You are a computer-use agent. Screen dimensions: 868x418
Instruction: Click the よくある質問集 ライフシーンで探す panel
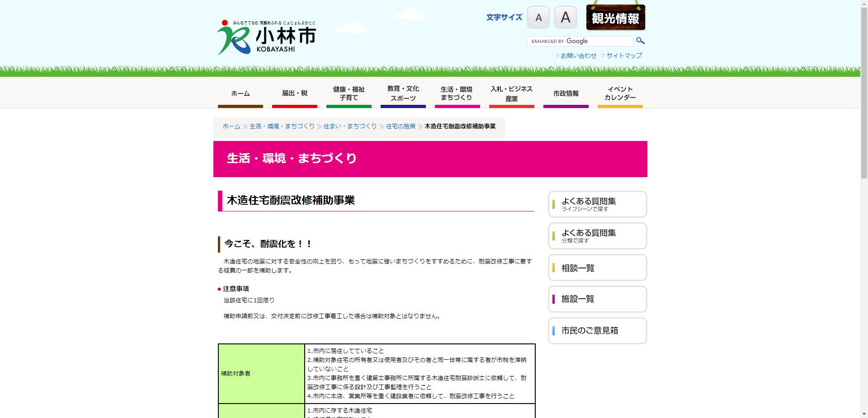pyautogui.click(x=597, y=204)
